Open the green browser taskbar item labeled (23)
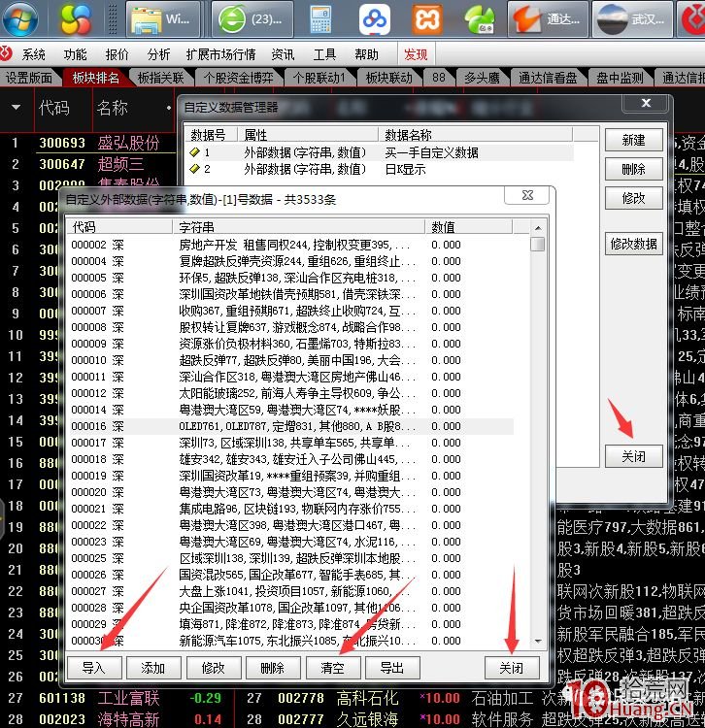 pyautogui.click(x=252, y=19)
